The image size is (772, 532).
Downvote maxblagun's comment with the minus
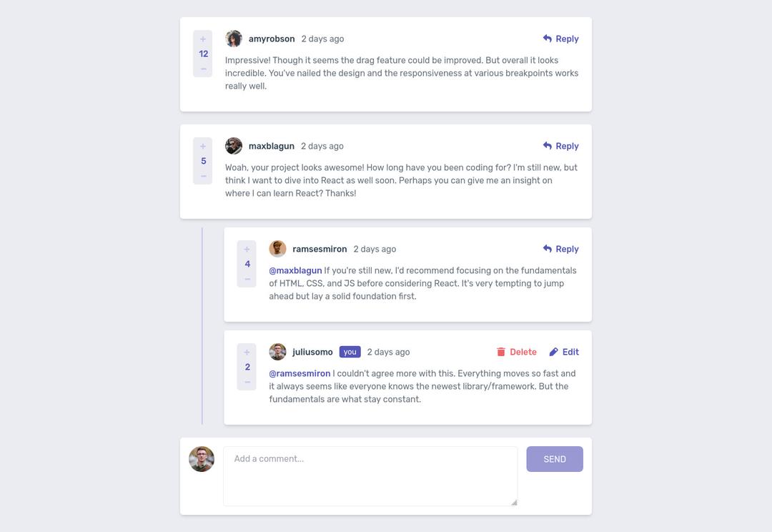point(202,176)
